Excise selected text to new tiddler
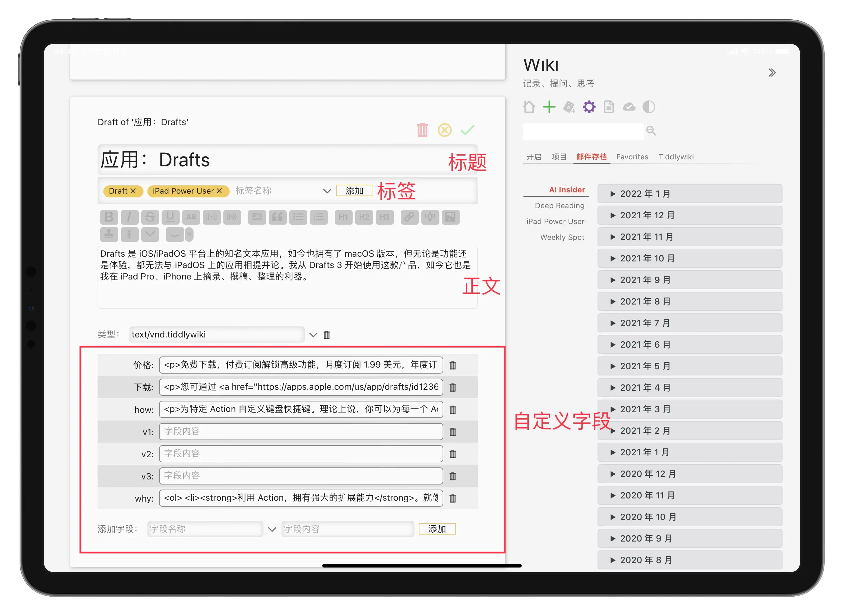Viewport: 844px width, 616px height. 430,217
